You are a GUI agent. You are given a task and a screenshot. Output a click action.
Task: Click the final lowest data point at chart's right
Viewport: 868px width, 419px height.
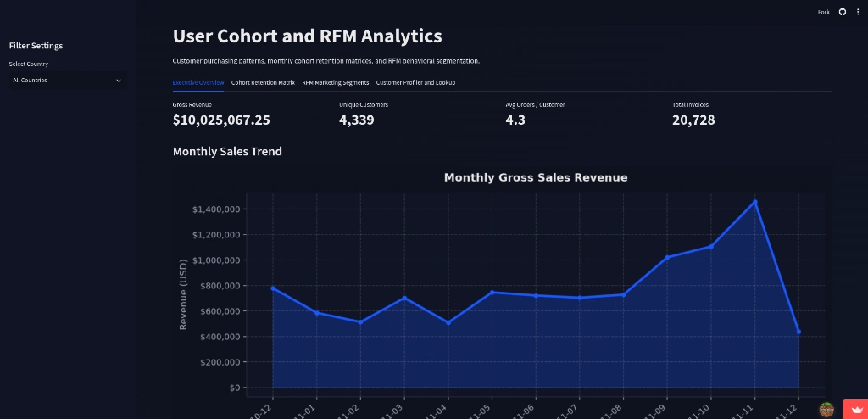point(798,332)
